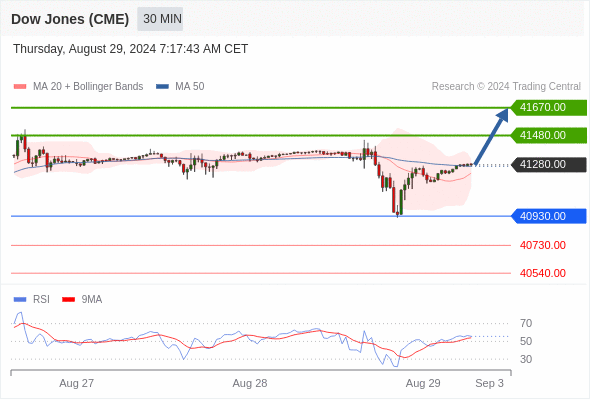Click the RSI 30 axis value
This screenshot has height=400, width=590.
[x=526, y=359]
